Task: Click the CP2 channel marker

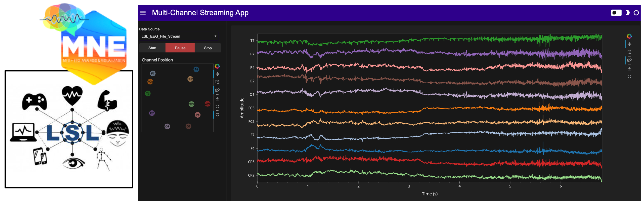Action: tap(191, 104)
